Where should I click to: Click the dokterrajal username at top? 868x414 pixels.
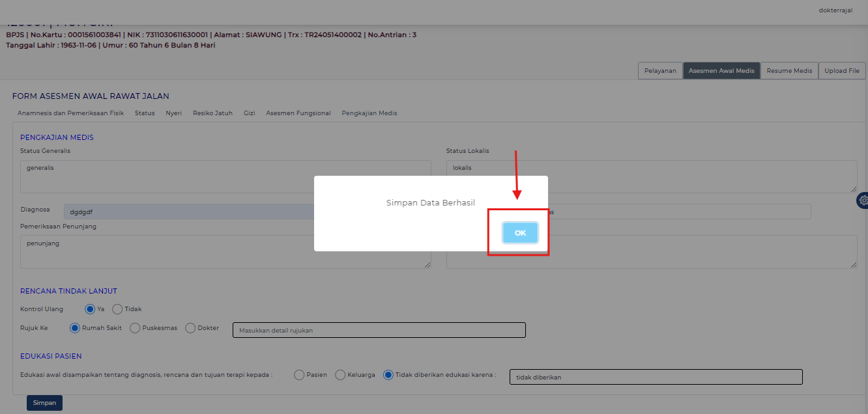pos(835,10)
